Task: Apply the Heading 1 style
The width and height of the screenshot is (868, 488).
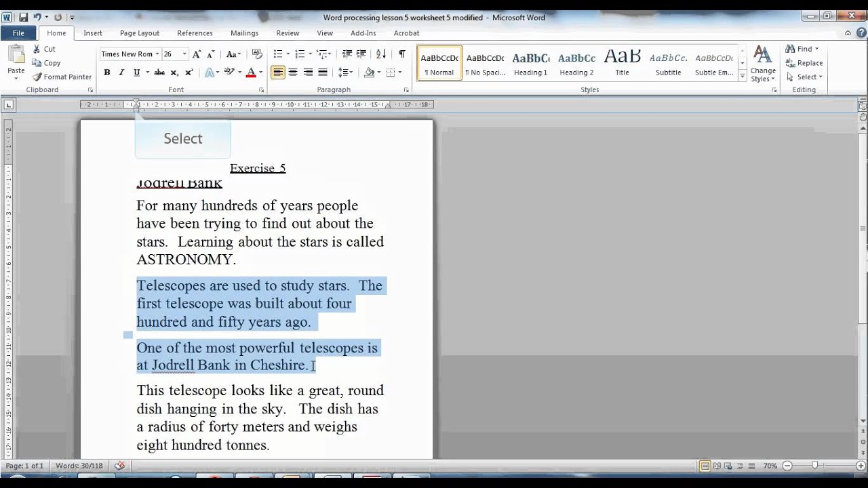Action: coord(530,64)
